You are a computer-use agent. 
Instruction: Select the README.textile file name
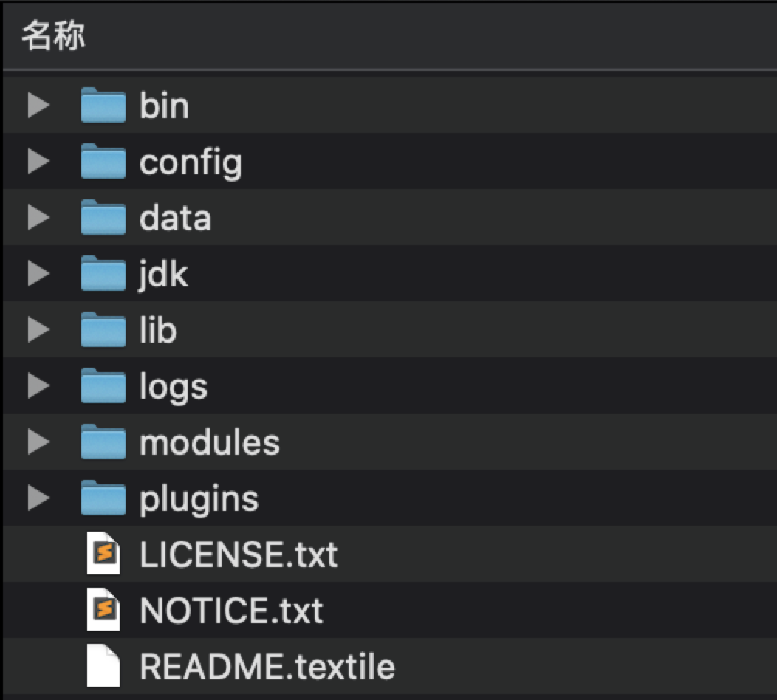pos(267,666)
